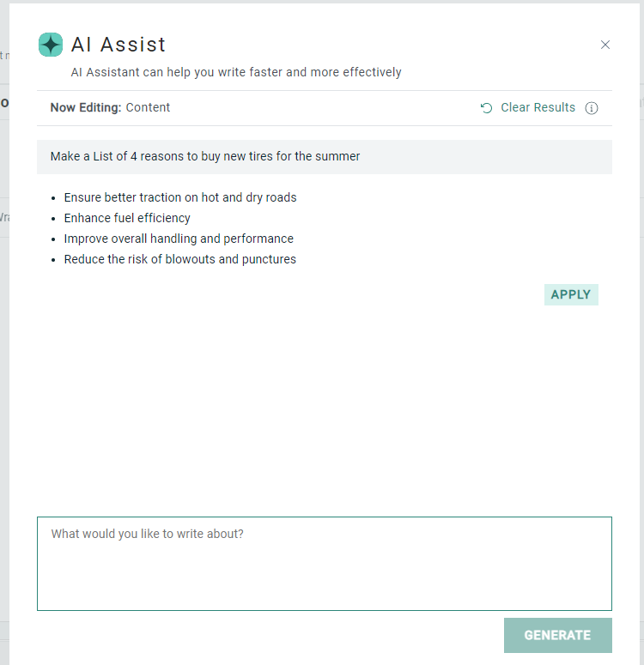The image size is (644, 665).
Task: Select the 'Improve overall handling and performance' line
Action: coord(179,239)
